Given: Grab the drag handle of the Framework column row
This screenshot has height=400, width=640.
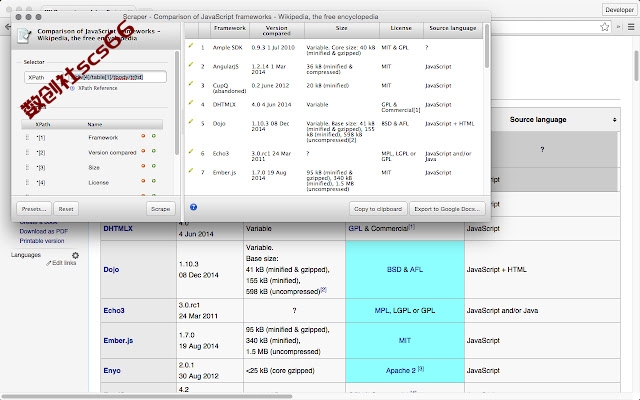Looking at the screenshot, I should [27, 138].
